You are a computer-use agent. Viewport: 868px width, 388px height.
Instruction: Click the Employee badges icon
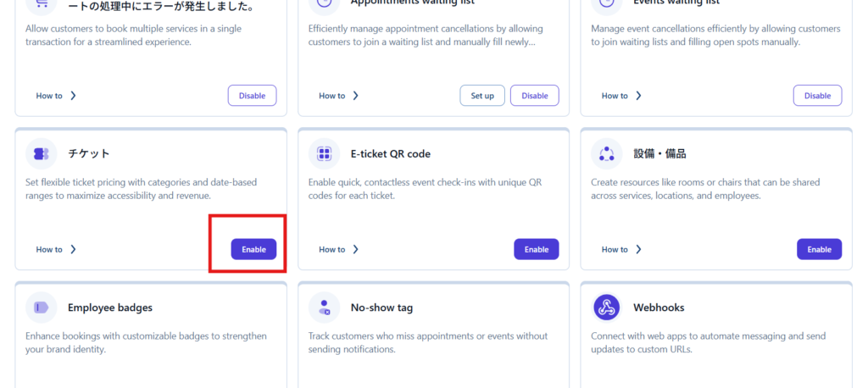pyautogui.click(x=41, y=308)
